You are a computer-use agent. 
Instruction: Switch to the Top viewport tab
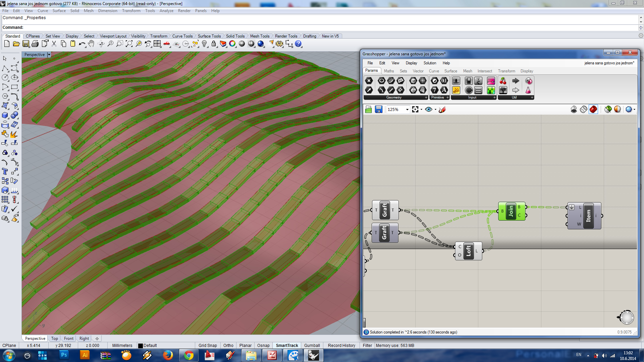tap(55, 339)
